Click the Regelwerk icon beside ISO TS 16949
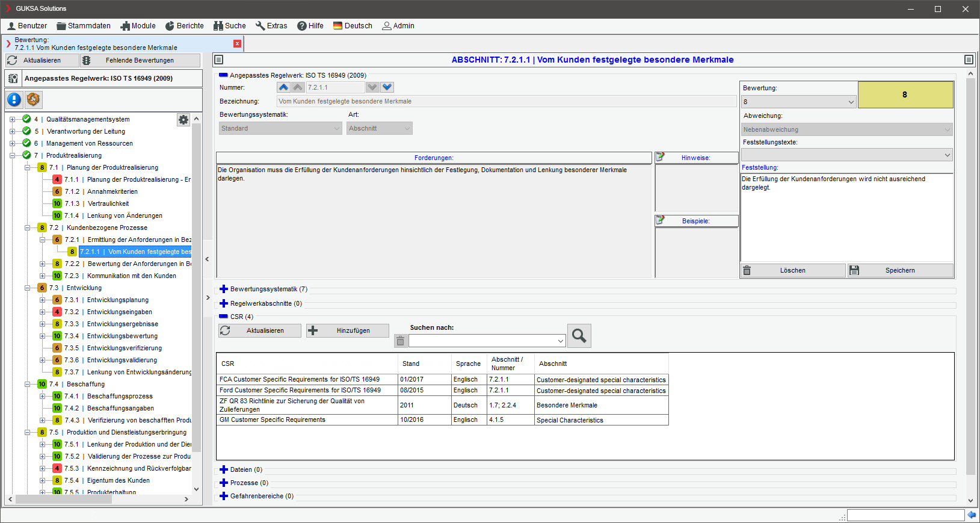Screen dimensions: 980x523 (13, 78)
